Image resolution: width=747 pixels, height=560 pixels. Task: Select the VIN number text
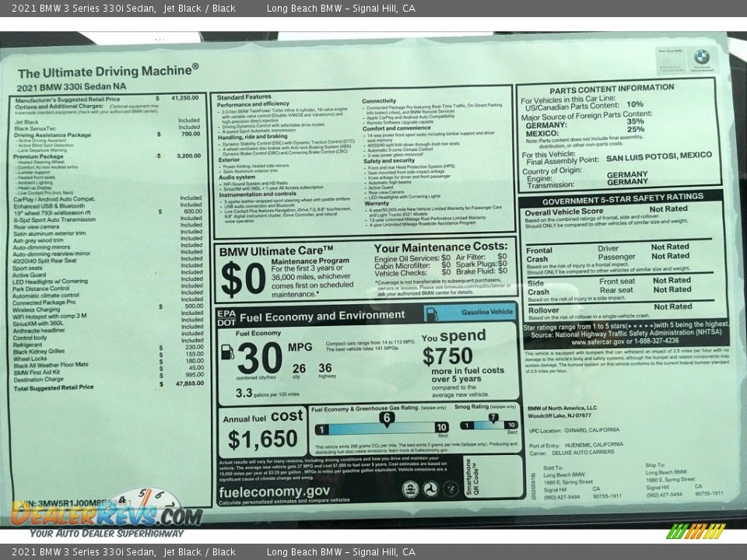(75, 503)
